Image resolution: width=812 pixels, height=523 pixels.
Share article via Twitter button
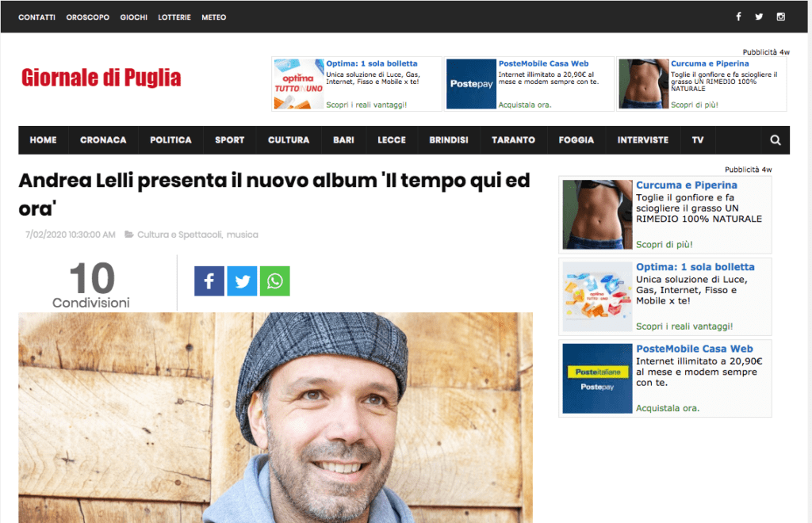242,281
